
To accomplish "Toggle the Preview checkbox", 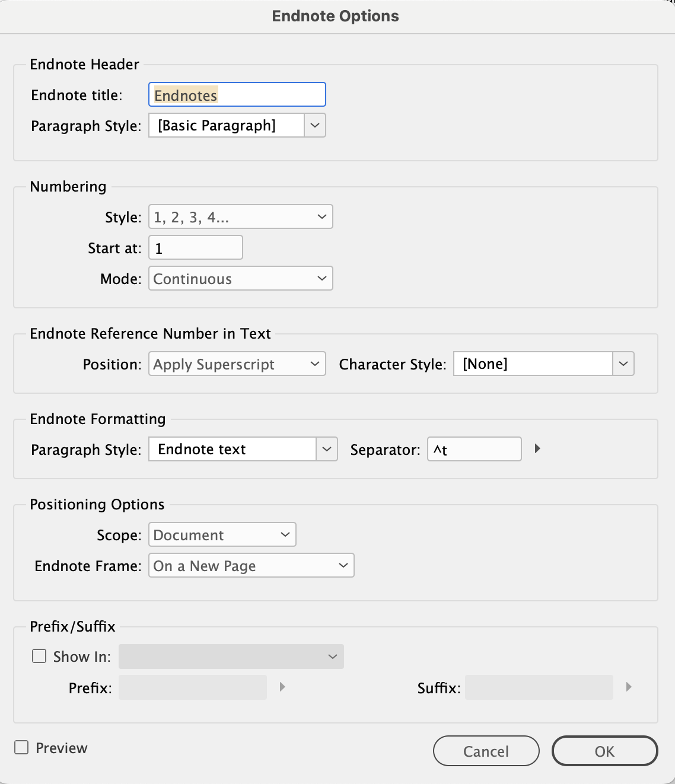I will point(21,748).
